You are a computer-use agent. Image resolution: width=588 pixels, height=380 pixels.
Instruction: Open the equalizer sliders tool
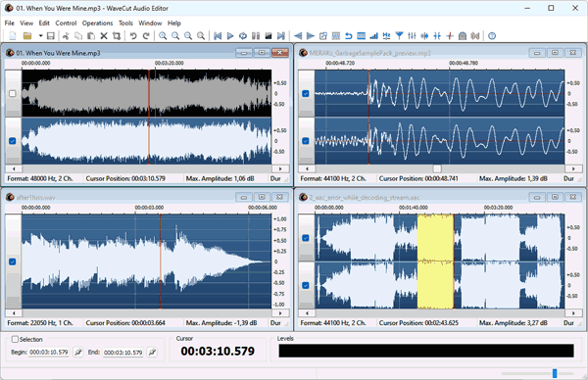pyautogui.click(x=412, y=36)
